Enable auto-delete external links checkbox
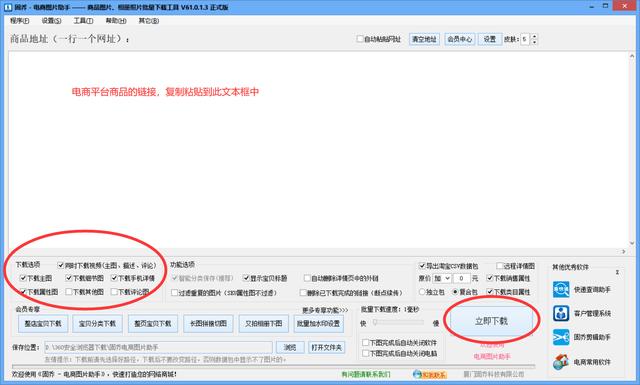This screenshot has width=640, height=385. [307, 278]
